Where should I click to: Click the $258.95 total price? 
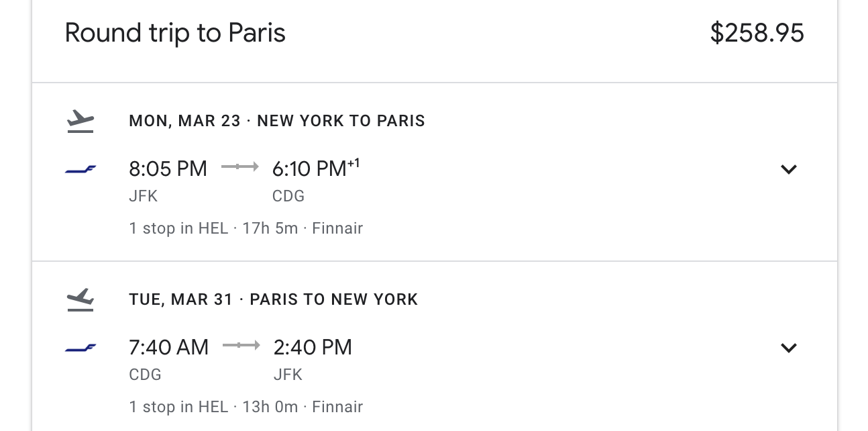click(x=757, y=33)
